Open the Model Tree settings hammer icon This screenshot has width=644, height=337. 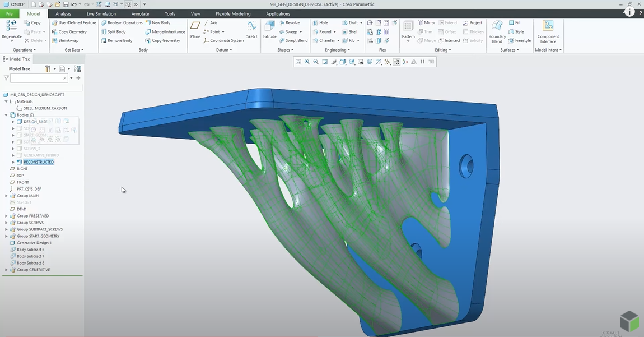pos(48,69)
